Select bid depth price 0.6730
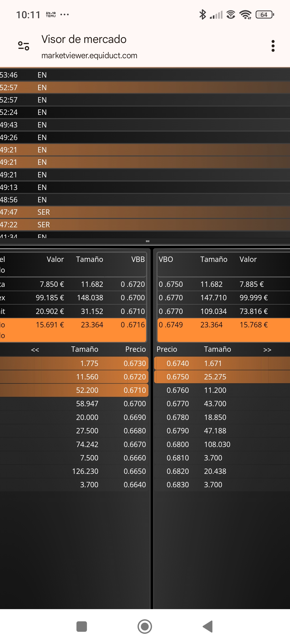The width and height of the screenshot is (290, 644). 135,363
